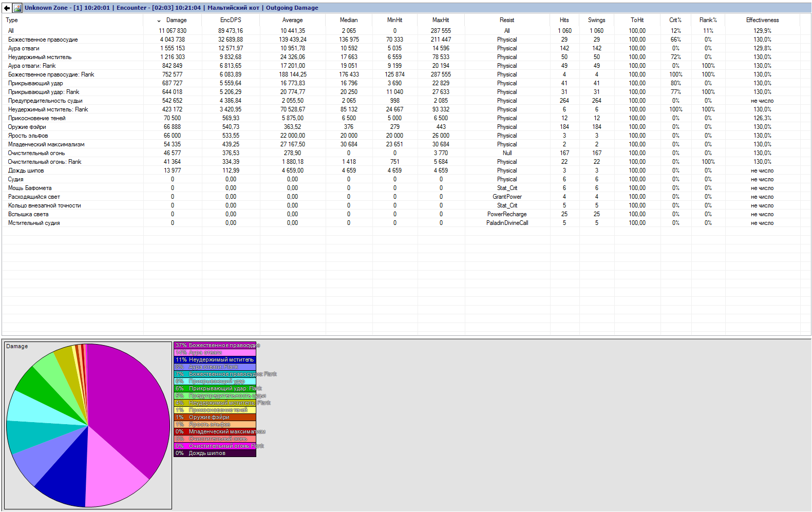
Task: Click the Effectiveness column header
Action: point(762,20)
